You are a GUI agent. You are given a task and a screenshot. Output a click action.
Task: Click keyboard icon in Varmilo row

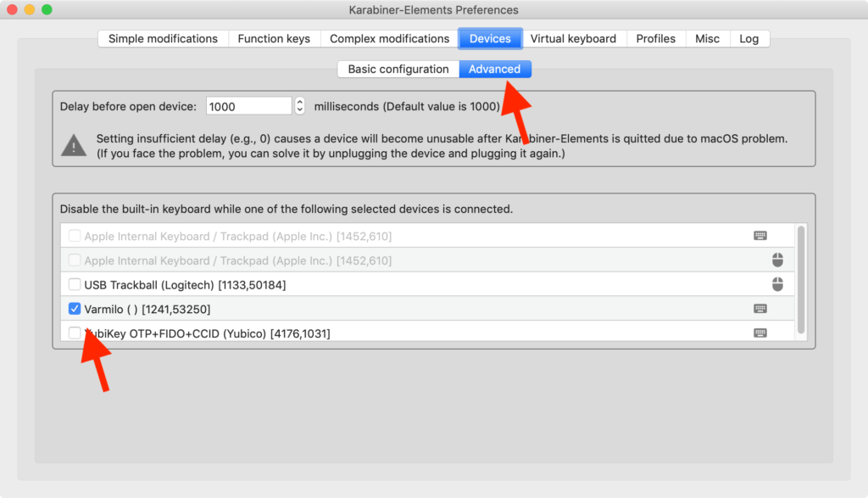760,309
